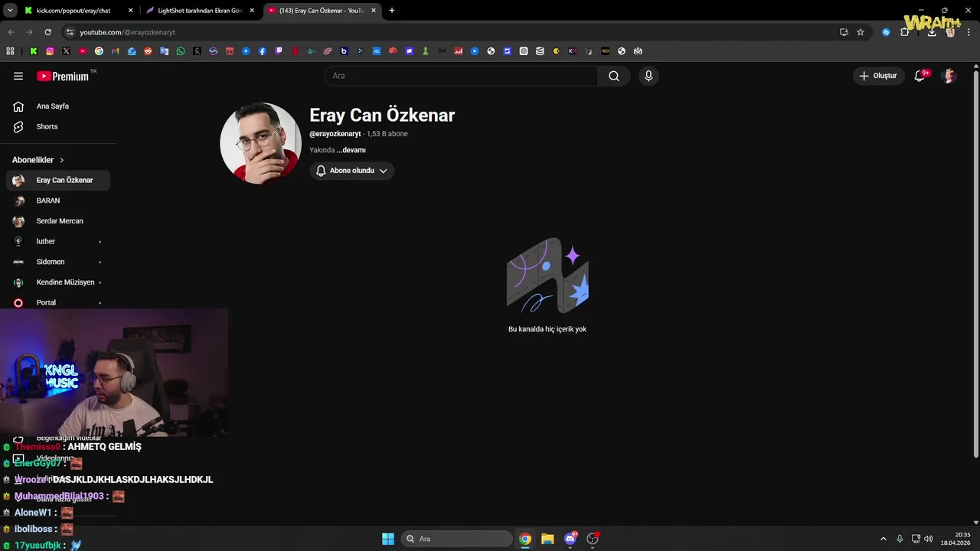Open the Chrome extensions puzzle icon
The height and width of the screenshot is (551, 980).
click(905, 32)
